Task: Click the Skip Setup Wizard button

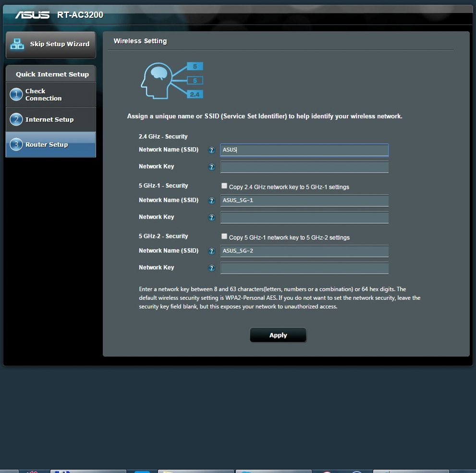Action: [x=59, y=44]
